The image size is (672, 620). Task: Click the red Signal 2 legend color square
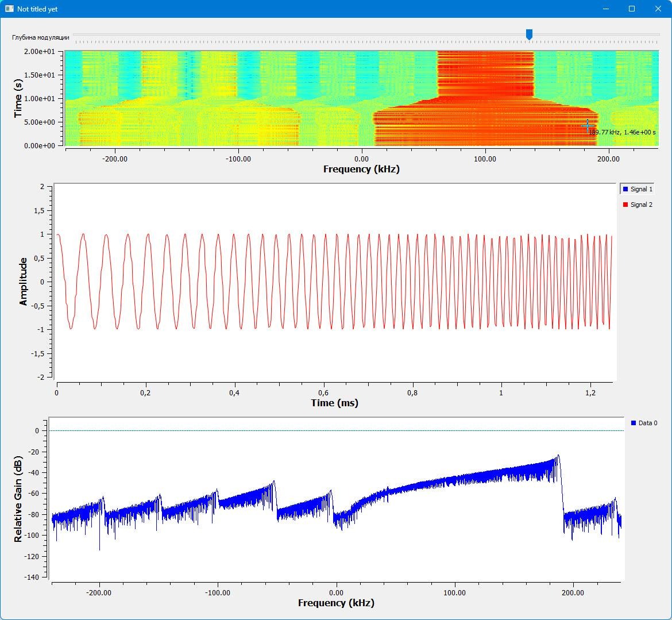point(625,205)
